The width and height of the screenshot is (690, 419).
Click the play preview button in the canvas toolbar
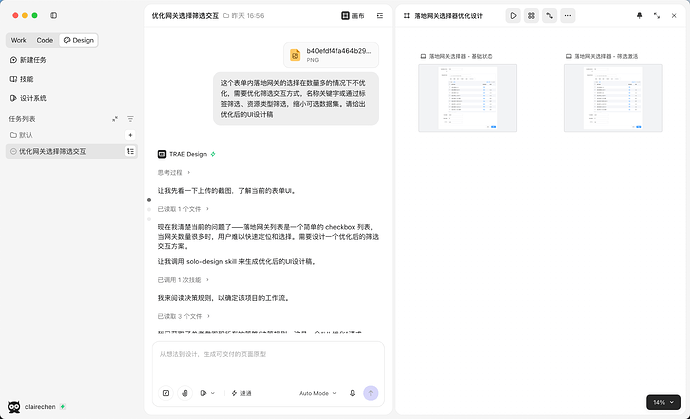[513, 15]
